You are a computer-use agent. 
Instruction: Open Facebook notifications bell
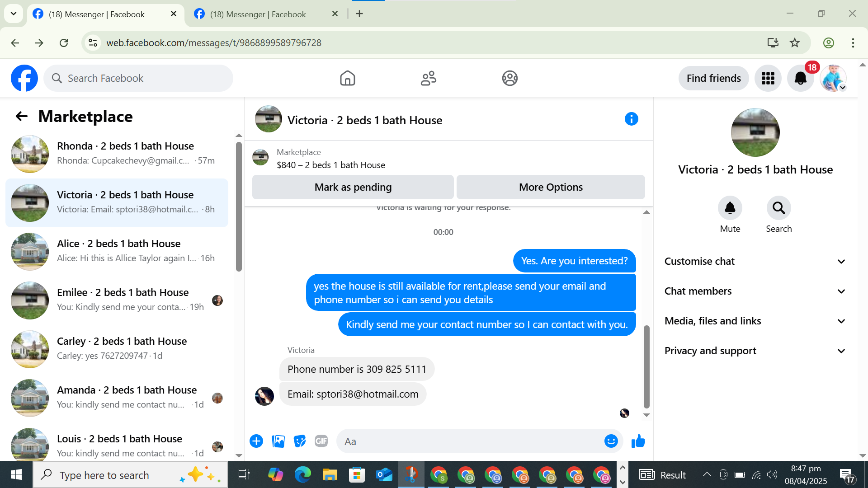point(800,78)
